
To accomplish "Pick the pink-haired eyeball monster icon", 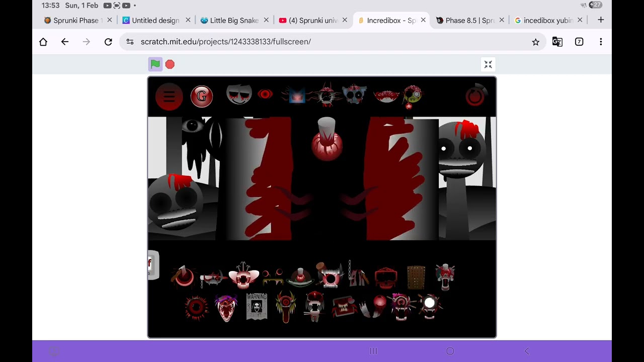I will pos(401,307).
